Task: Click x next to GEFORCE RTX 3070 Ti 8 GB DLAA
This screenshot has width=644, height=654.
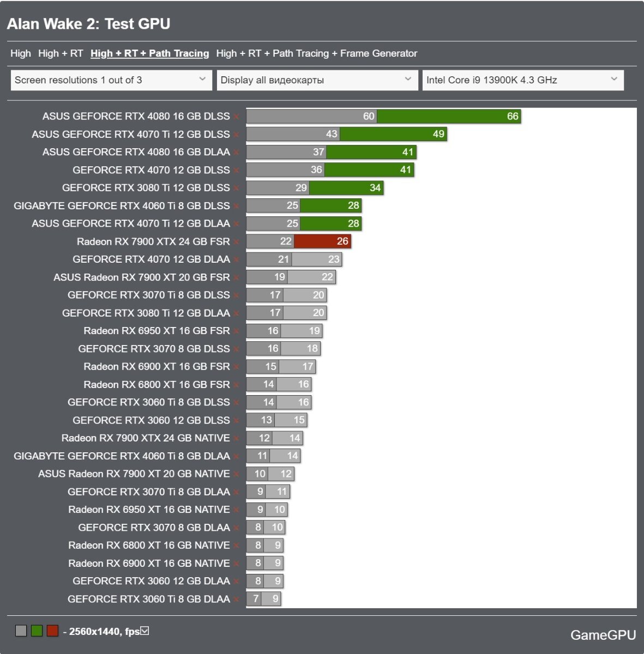Action: (x=236, y=493)
